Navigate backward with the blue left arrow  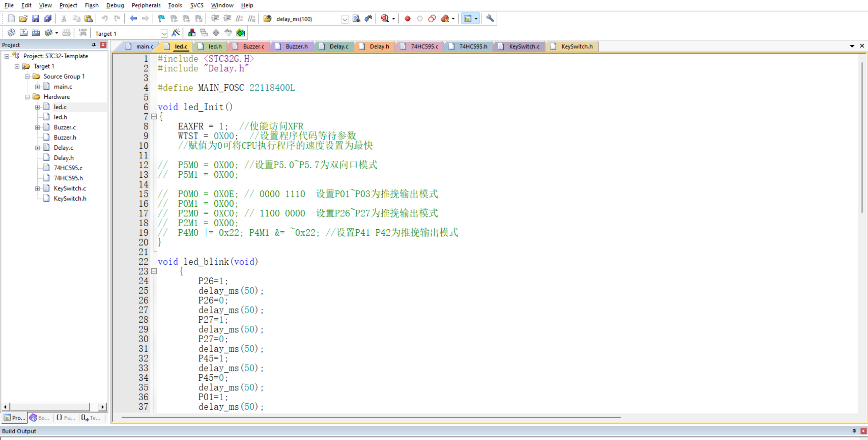[x=133, y=19]
